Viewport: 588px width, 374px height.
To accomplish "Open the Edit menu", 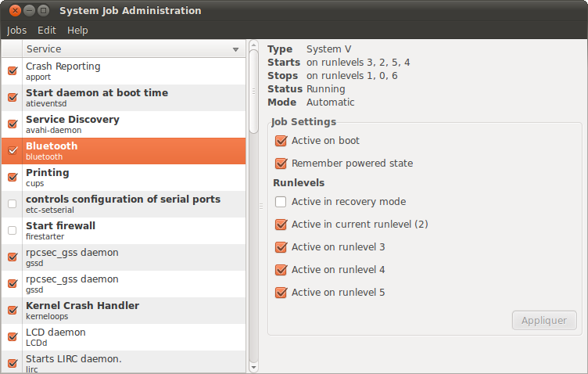I will point(47,30).
